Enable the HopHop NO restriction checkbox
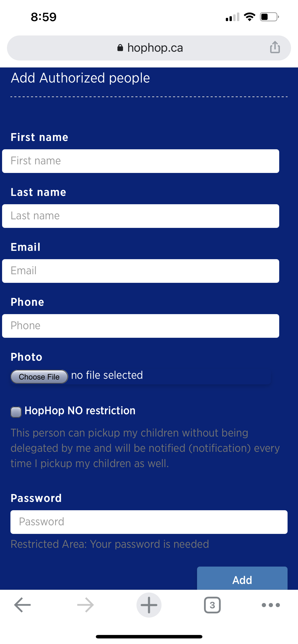The height and width of the screenshot is (644, 298). [x=16, y=412]
